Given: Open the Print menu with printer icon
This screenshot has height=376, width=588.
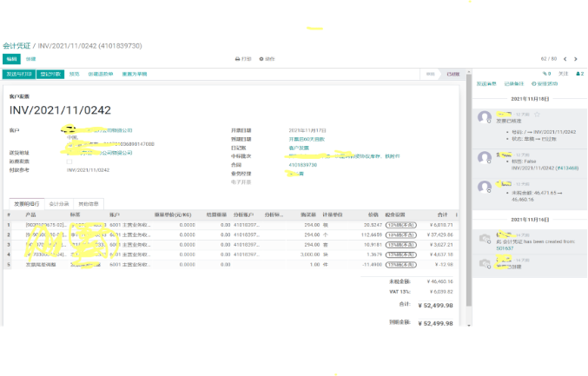Looking at the screenshot, I should pos(243,59).
